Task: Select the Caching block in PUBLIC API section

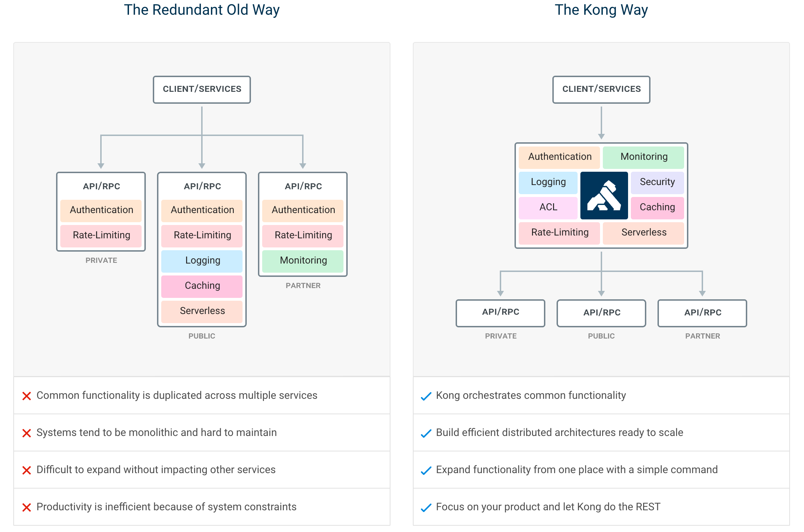Action: tap(202, 286)
